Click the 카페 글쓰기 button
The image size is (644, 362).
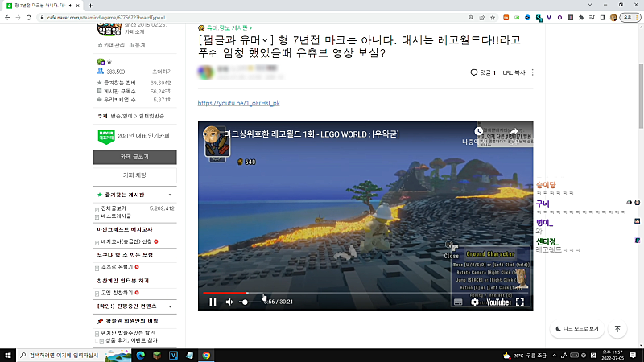(x=134, y=157)
